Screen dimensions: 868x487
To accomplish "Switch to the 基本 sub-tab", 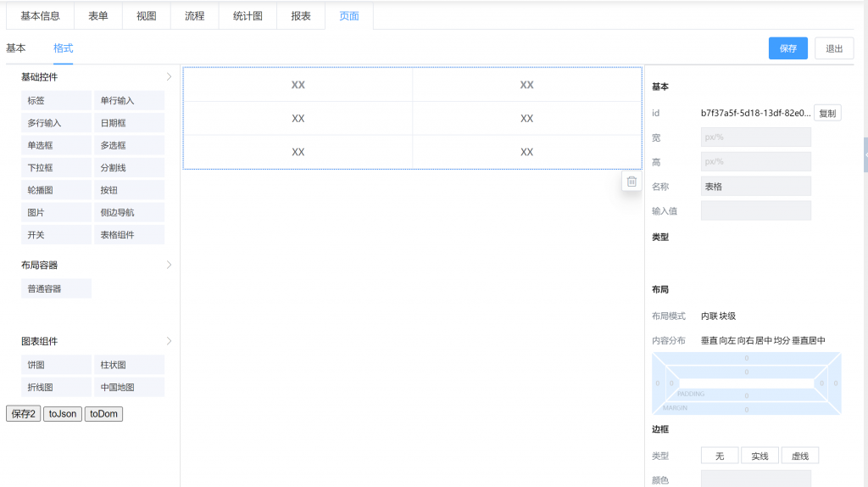I will point(16,48).
